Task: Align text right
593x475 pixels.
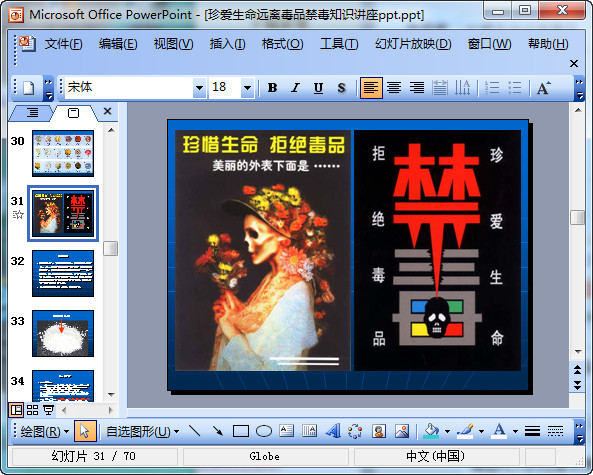Action: pyautogui.click(x=417, y=88)
